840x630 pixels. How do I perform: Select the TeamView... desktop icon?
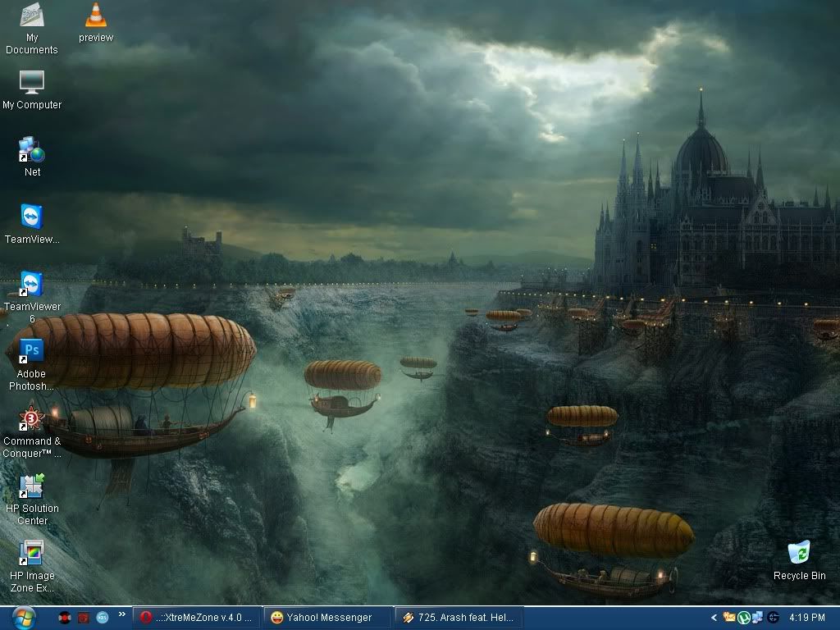tap(32, 223)
